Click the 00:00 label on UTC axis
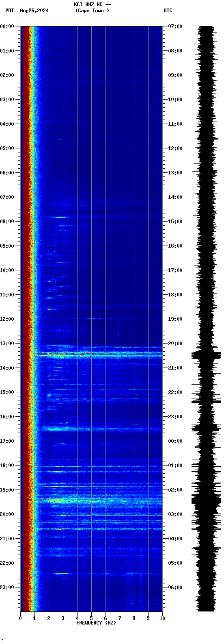The height and width of the screenshot is (644, 224). tap(175, 441)
